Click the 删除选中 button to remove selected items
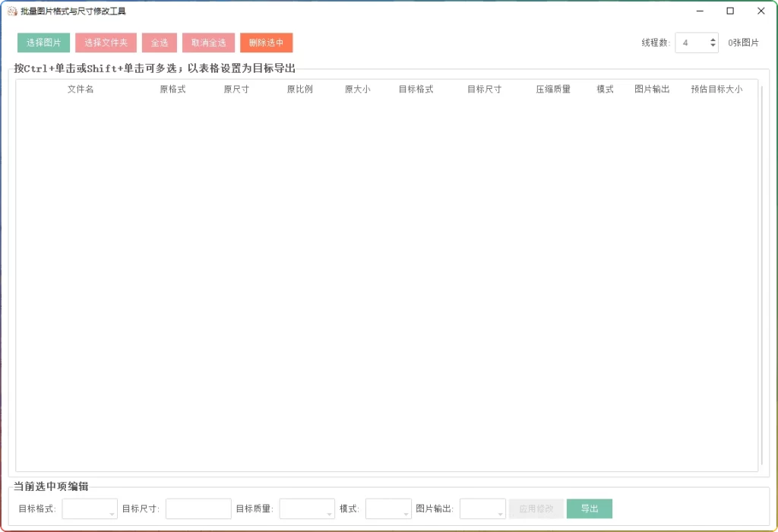This screenshot has height=532, width=778. point(265,43)
